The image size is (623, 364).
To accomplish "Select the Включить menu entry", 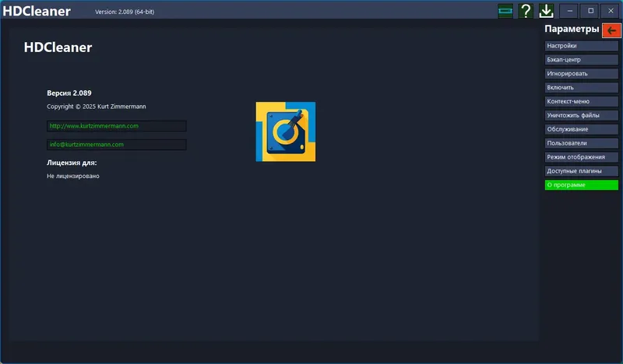I will (581, 87).
